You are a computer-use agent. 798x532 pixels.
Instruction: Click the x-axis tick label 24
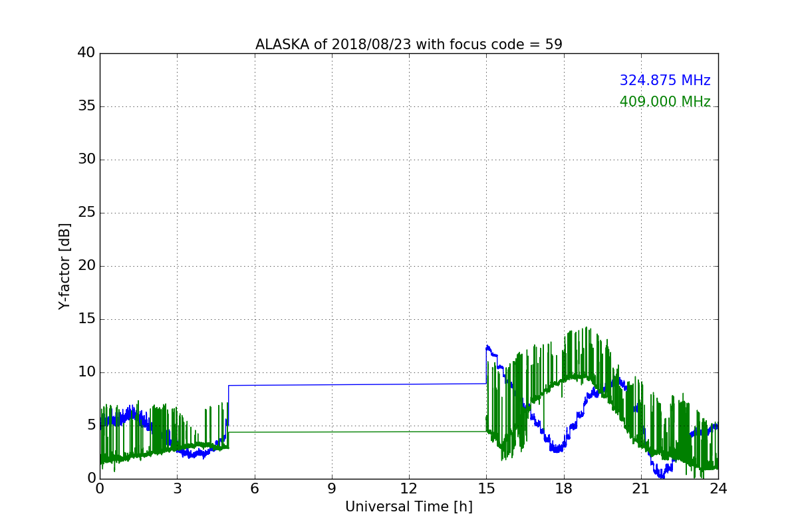click(718, 489)
